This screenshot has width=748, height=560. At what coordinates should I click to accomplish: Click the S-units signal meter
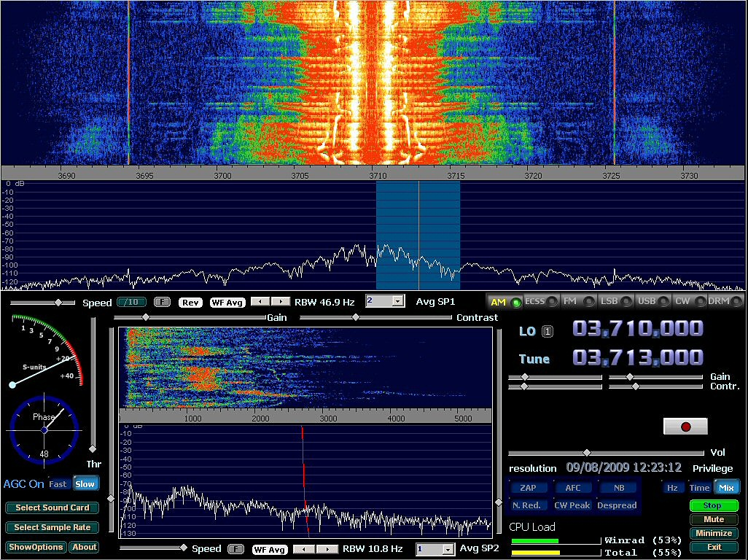[46, 351]
